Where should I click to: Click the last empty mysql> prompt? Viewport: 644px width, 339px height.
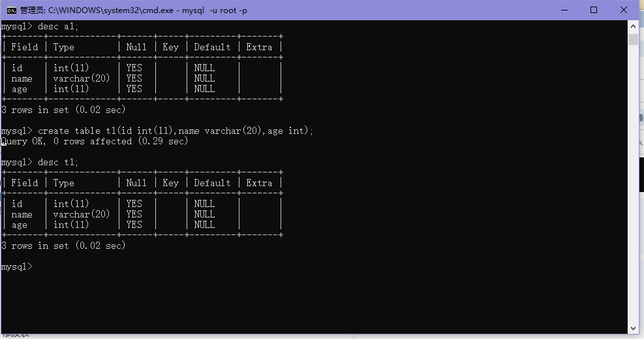pos(16,266)
